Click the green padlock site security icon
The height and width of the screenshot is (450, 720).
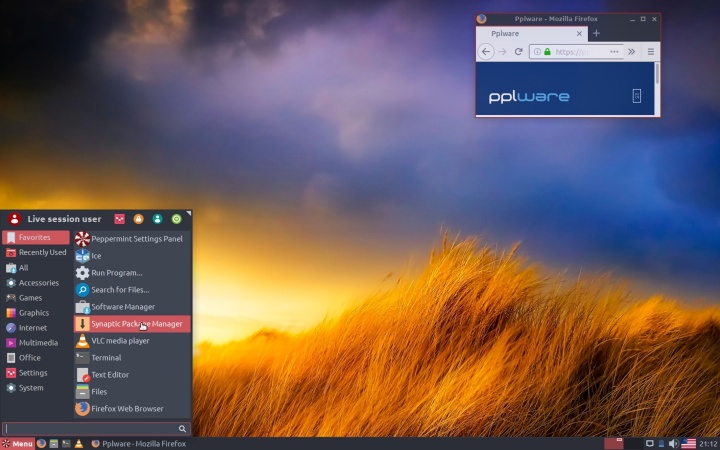[547, 52]
